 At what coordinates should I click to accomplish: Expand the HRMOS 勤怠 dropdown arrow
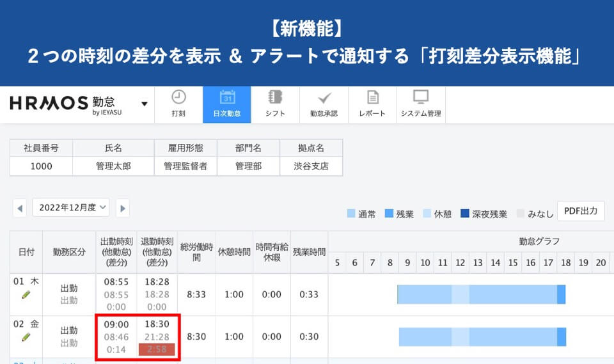pos(145,104)
